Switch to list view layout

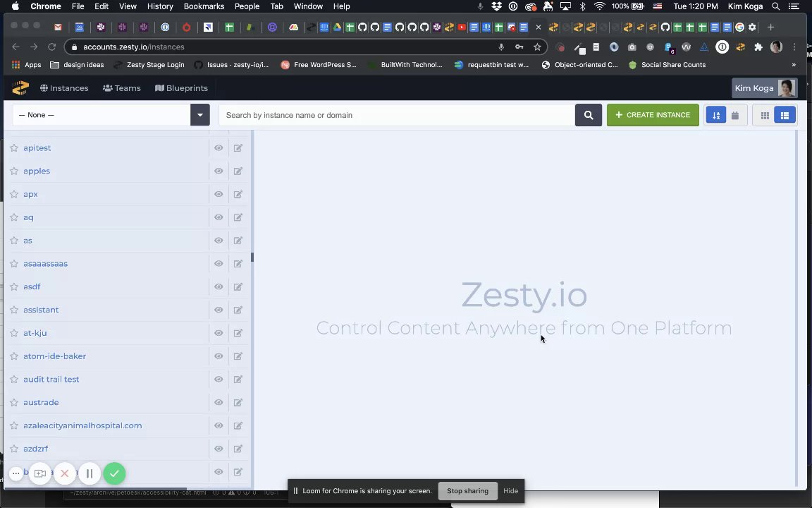[785, 116]
